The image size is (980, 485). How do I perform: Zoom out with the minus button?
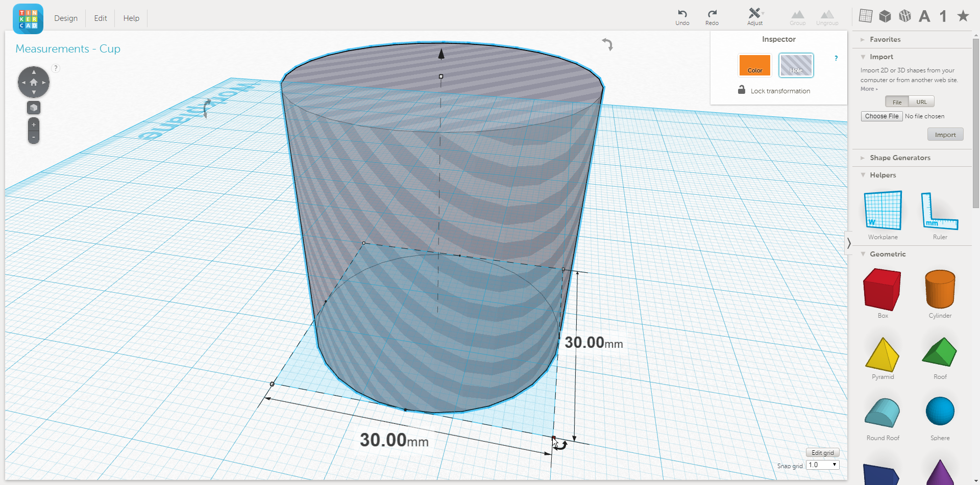pyautogui.click(x=34, y=137)
